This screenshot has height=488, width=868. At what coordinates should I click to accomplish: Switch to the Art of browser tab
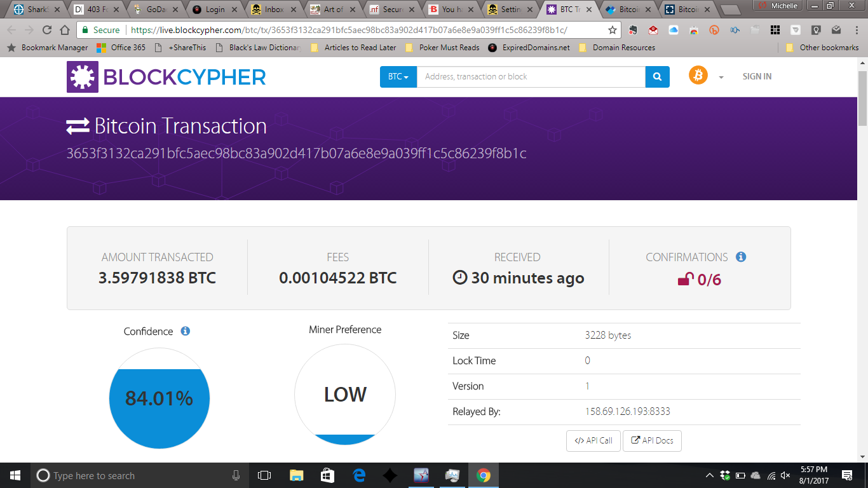pos(333,10)
